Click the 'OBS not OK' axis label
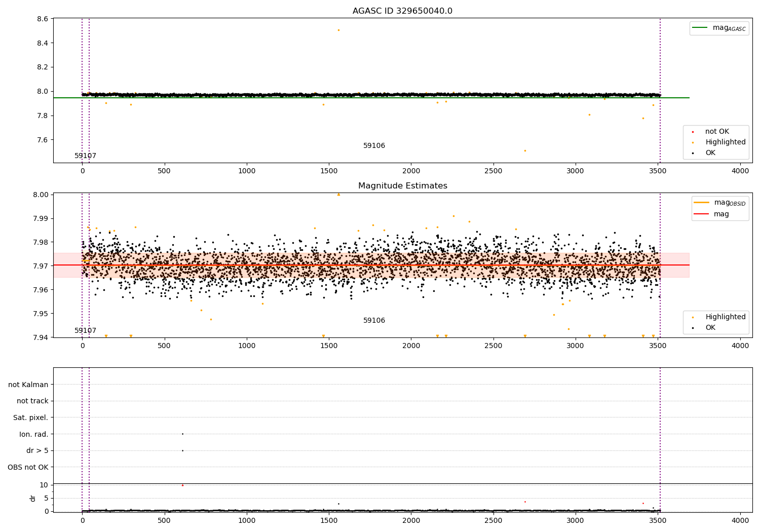 point(28,467)
